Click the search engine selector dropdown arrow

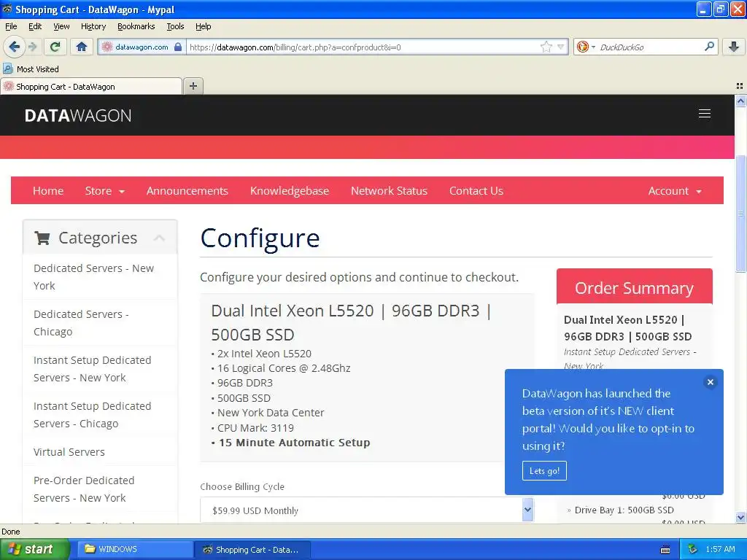[593, 47]
